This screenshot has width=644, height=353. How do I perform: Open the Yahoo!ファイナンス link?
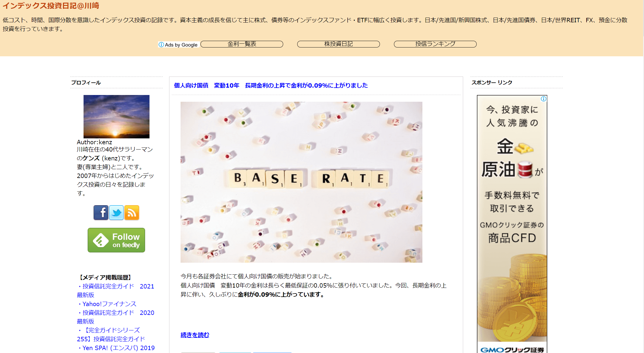[109, 304]
